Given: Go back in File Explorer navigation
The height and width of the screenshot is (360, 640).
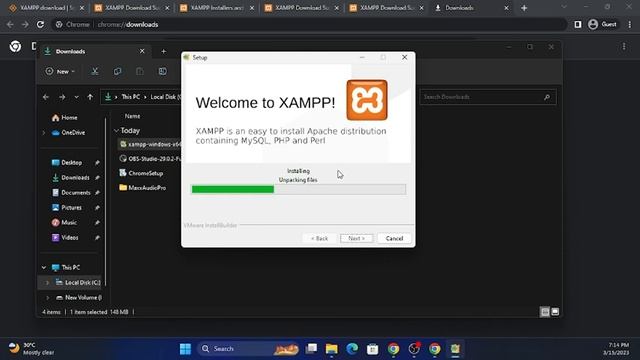Looking at the screenshot, I should tap(46, 97).
